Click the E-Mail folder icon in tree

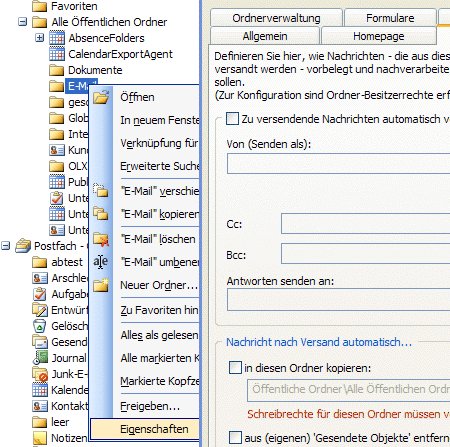click(x=56, y=86)
